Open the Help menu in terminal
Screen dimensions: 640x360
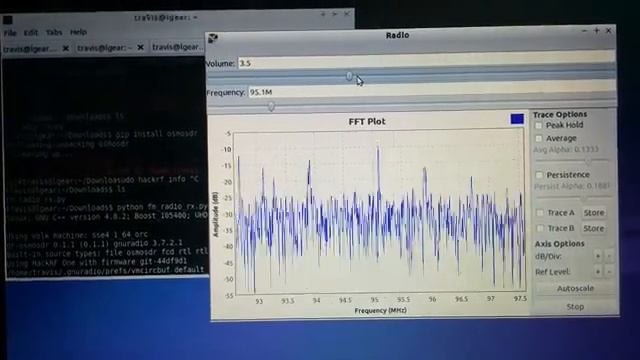point(78,32)
